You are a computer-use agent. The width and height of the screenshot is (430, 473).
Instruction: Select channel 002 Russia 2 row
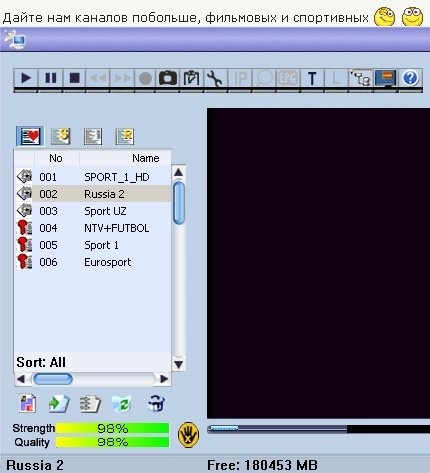tap(93, 194)
